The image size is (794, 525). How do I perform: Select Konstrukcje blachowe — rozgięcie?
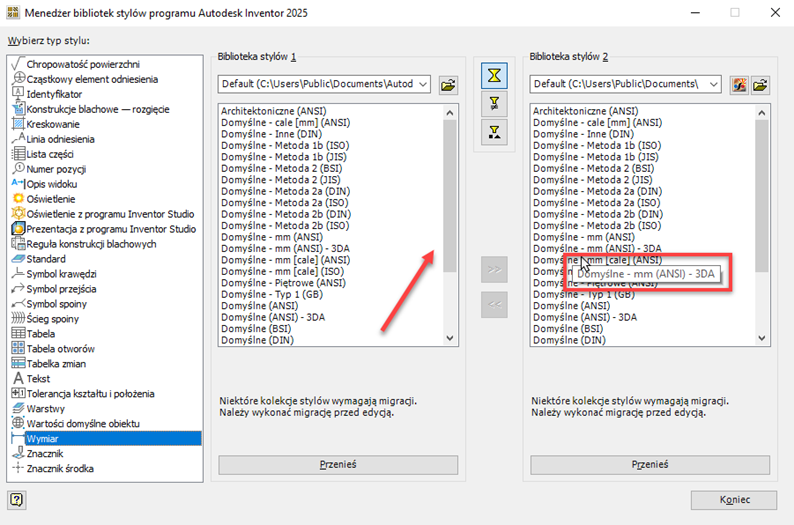pos(98,109)
